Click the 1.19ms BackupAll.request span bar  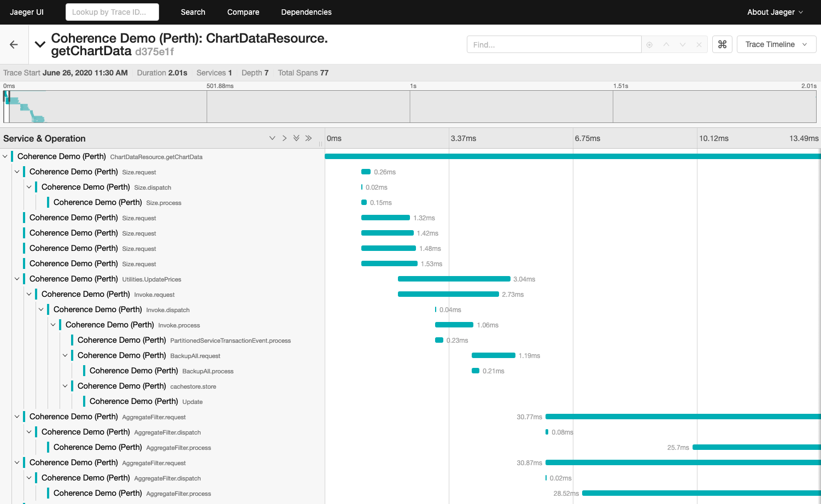tap(494, 355)
